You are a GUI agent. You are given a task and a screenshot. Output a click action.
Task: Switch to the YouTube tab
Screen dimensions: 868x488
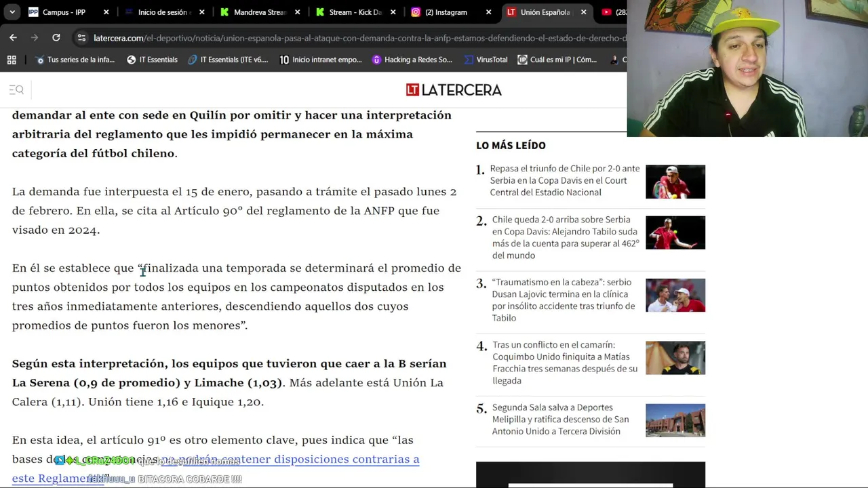coord(612,12)
